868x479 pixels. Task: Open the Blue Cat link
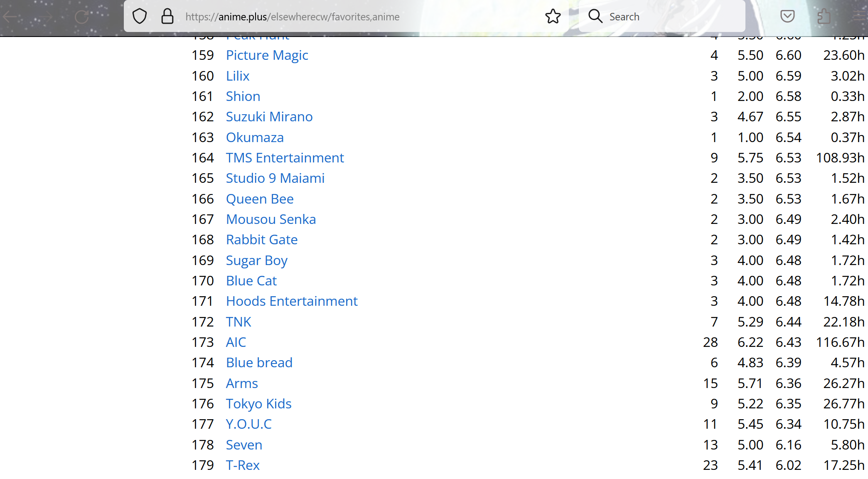251,281
